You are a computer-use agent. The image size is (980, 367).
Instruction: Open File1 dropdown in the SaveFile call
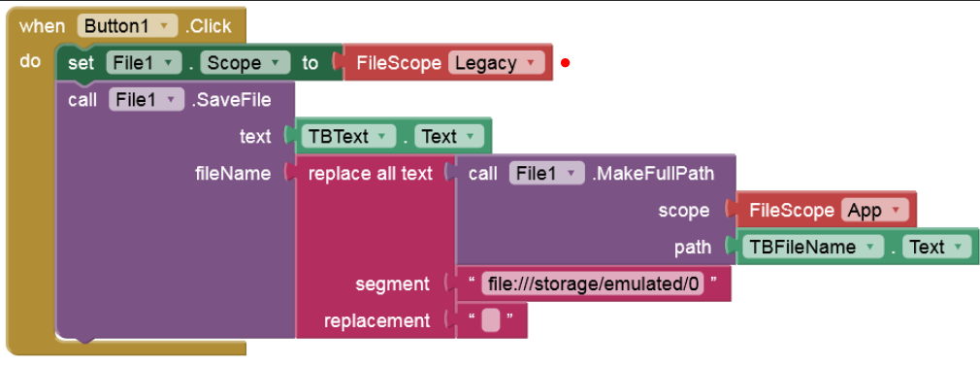147,99
